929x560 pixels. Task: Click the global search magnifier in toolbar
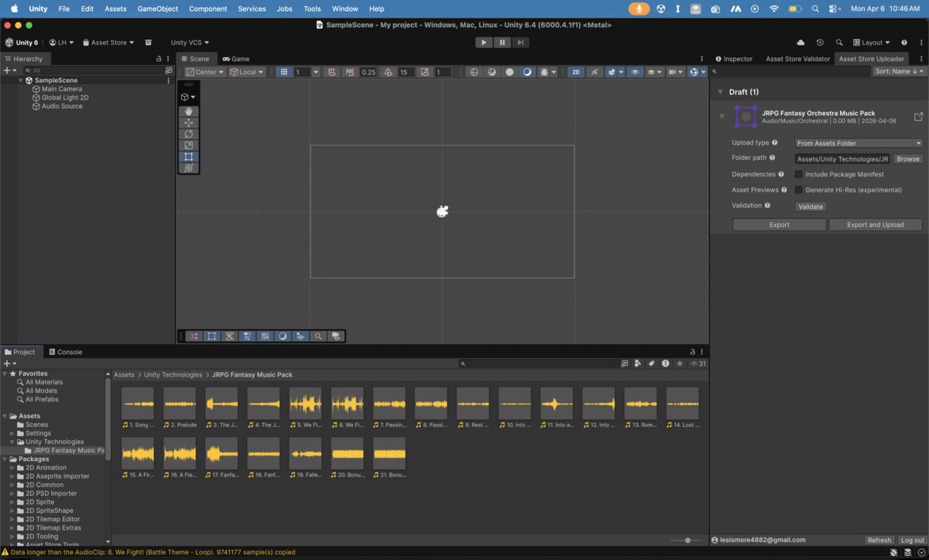coord(839,43)
